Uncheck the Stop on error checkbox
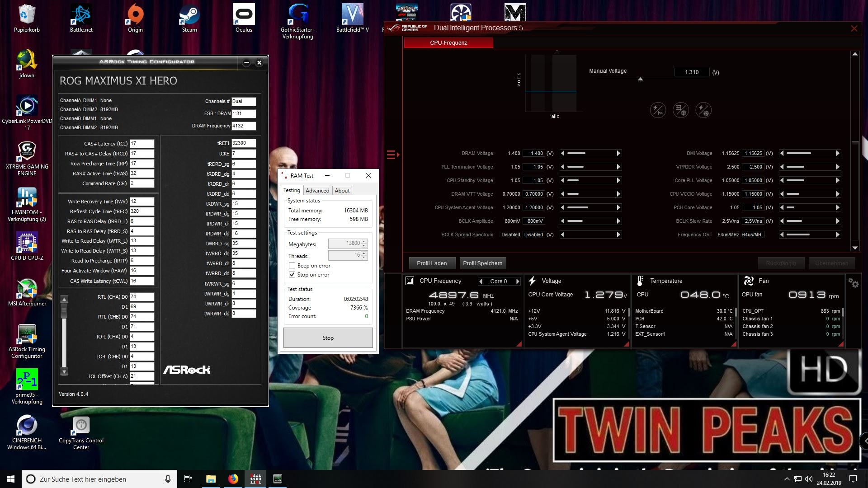The width and height of the screenshot is (868, 488). 292,275
